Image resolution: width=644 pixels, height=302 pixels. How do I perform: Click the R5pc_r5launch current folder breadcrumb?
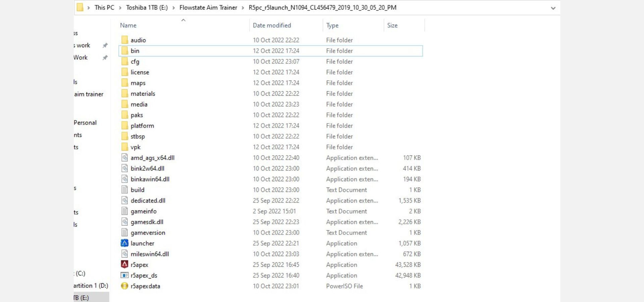pos(322,7)
